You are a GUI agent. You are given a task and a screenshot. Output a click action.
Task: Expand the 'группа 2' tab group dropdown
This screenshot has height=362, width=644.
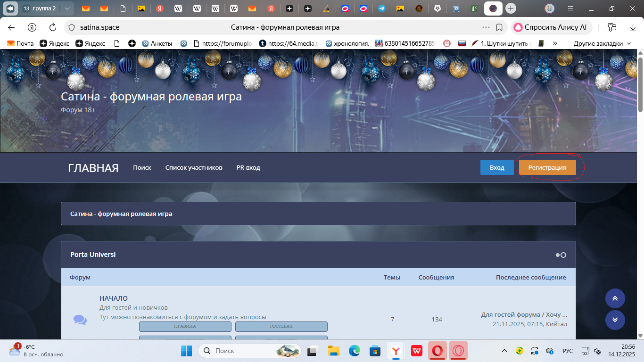(67, 8)
